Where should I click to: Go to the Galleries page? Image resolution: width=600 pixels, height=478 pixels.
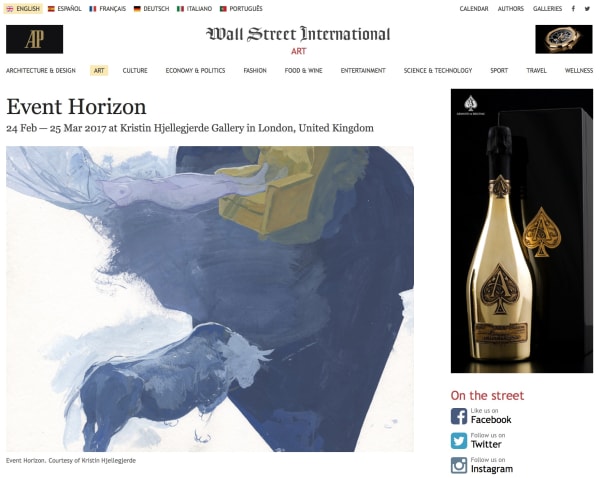pos(547,8)
